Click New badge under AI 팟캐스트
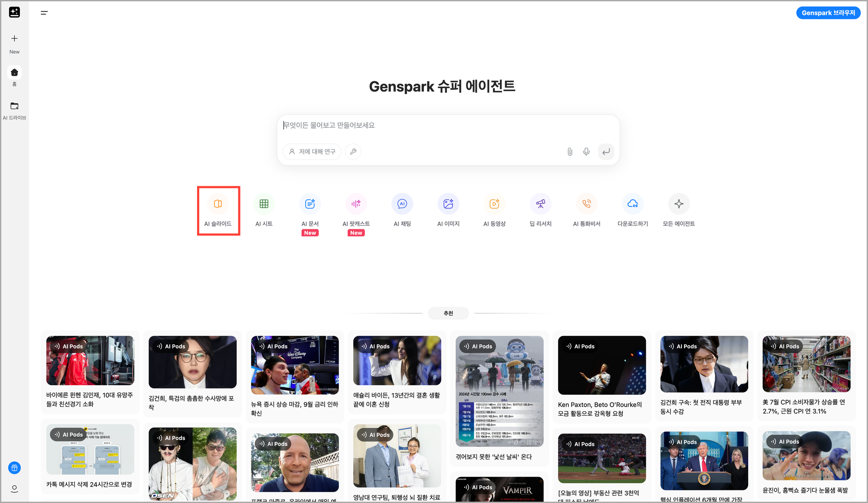Image resolution: width=868 pixels, height=503 pixels. coord(356,233)
